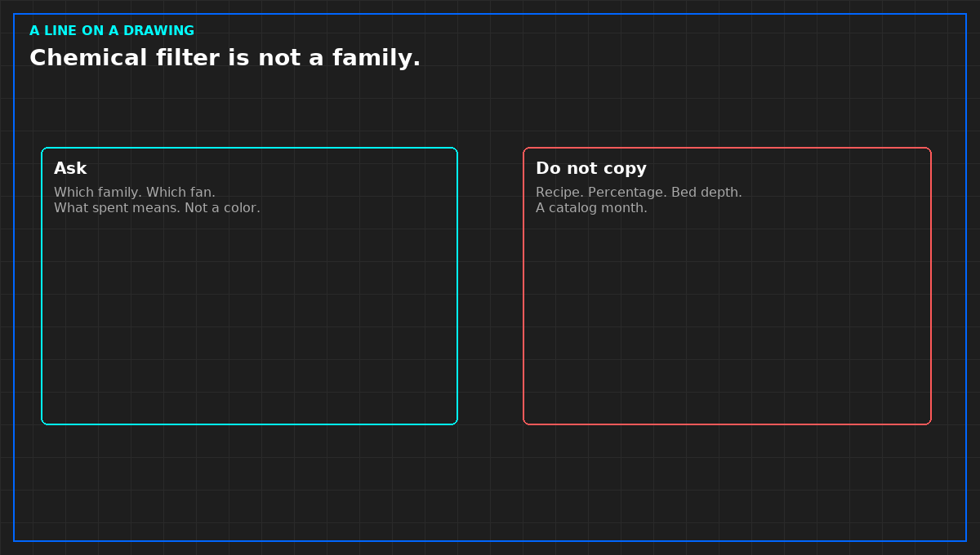The height and width of the screenshot is (555, 980).
Task: Select the 'Ask' card heading
Action: 70,169
